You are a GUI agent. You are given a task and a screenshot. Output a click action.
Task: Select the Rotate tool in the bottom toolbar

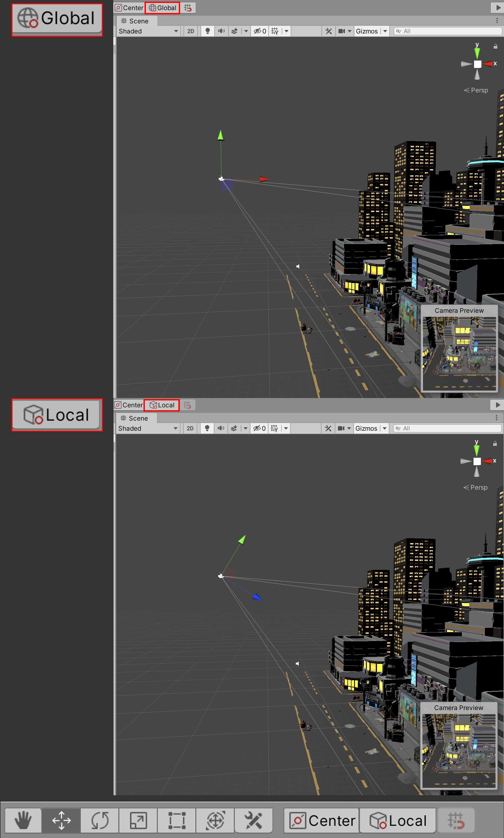(x=100, y=820)
